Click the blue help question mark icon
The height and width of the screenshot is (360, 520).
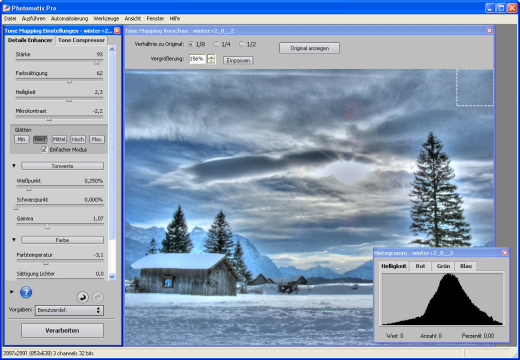(x=26, y=292)
